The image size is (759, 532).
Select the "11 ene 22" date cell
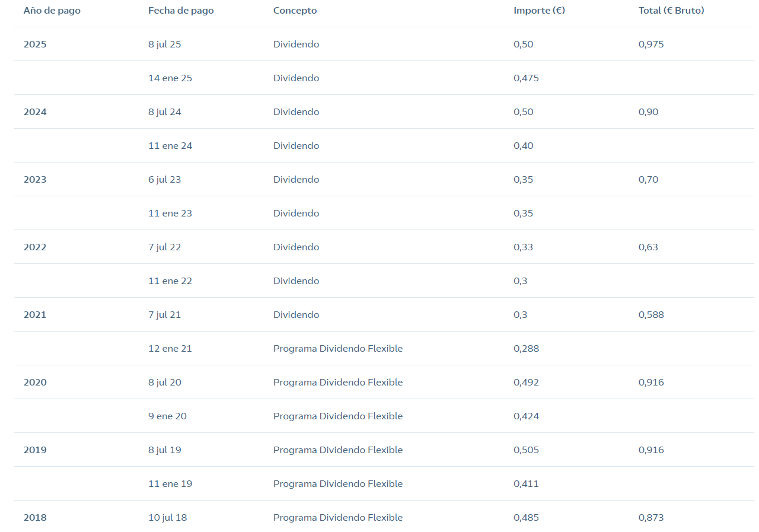point(170,281)
